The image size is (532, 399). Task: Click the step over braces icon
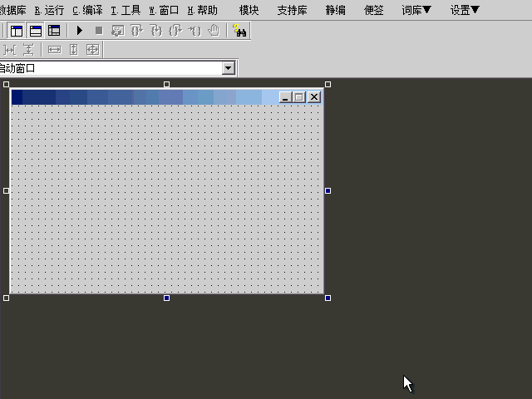click(x=137, y=31)
